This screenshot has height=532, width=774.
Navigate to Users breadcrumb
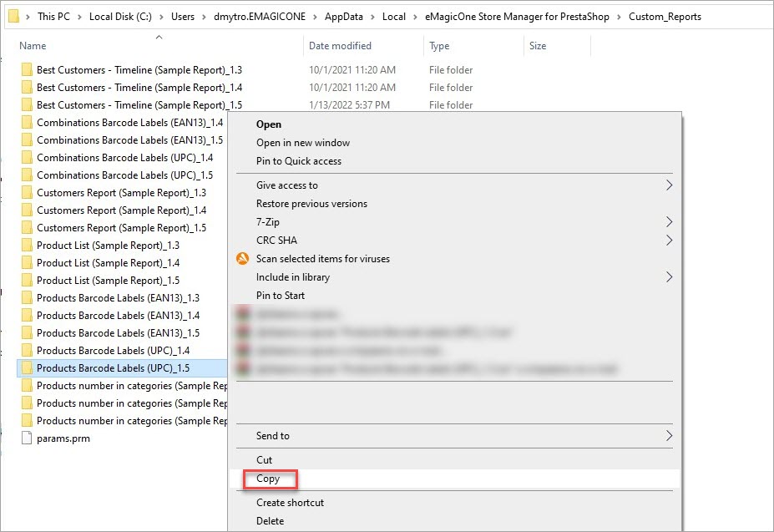point(183,17)
